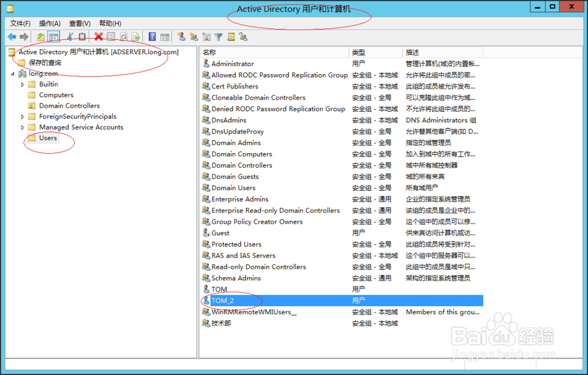This screenshot has width=588, height=375.
Task: Click the Administrator user icon in list
Action: [x=206, y=64]
